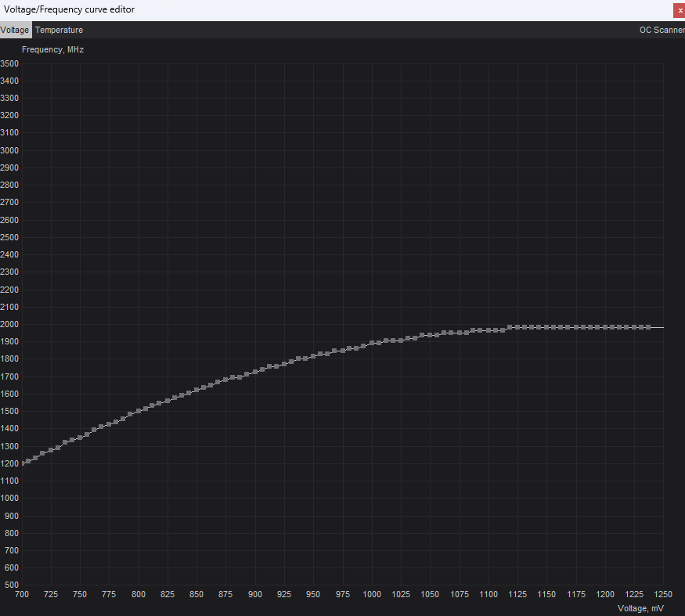Select the curve point at 1000 mV
This screenshot has height=616, width=685.
(372, 343)
